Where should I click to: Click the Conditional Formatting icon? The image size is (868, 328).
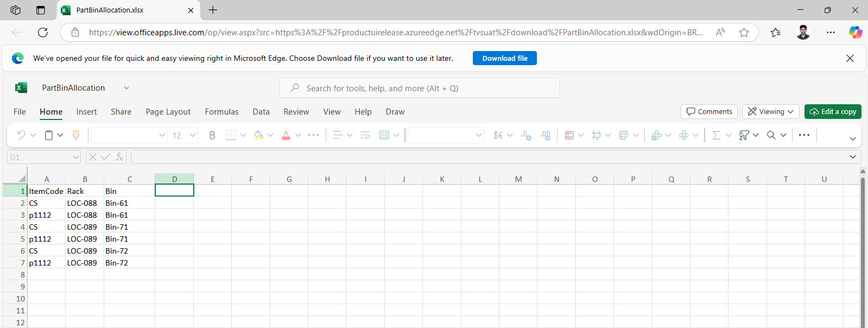click(x=569, y=135)
